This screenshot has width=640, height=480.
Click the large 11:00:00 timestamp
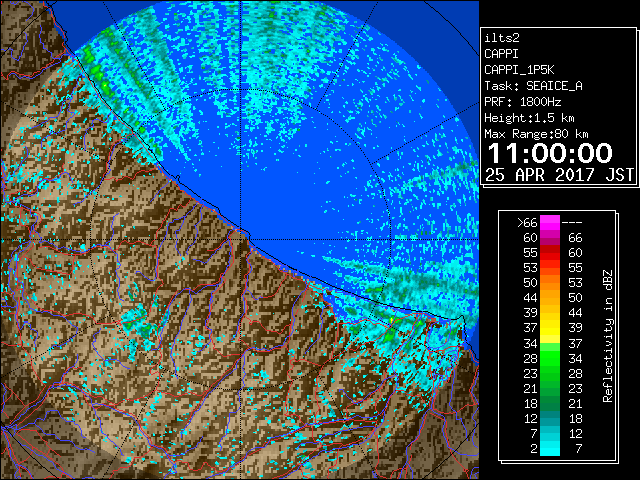pos(550,153)
